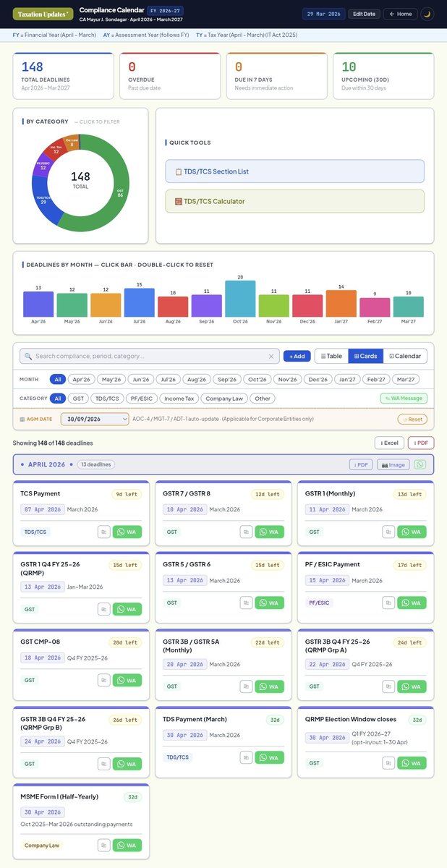This screenshot has height=868, width=447.
Task: Select All categories pill
Action: click(x=58, y=399)
